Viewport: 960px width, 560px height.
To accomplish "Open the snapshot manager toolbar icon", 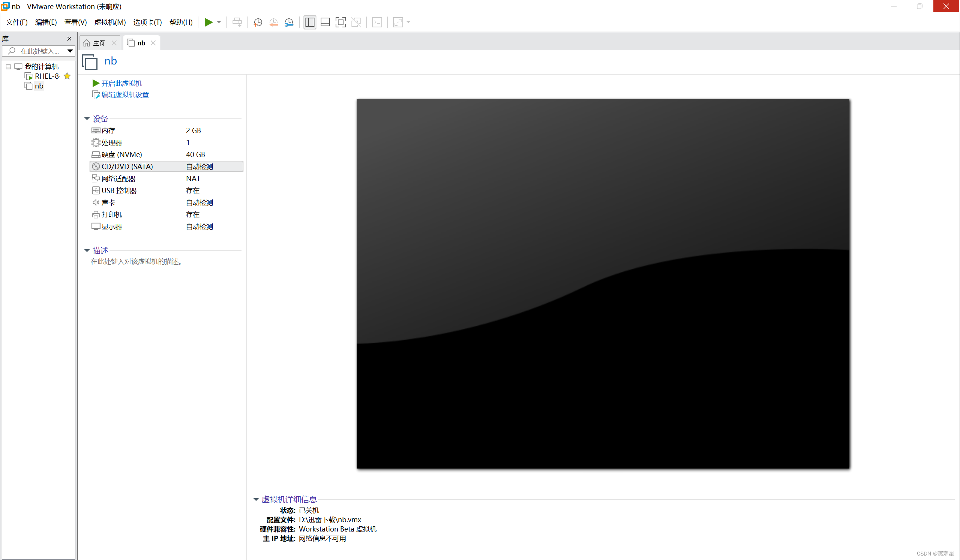I will (x=289, y=22).
